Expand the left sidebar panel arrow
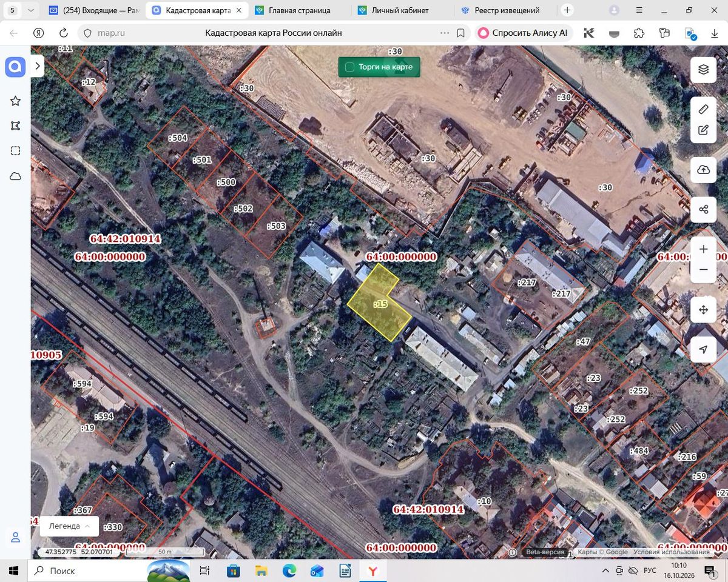728x582 pixels. coord(38,65)
